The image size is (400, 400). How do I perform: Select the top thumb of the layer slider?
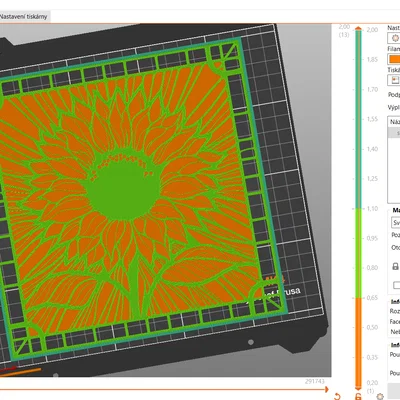coord(358,29)
